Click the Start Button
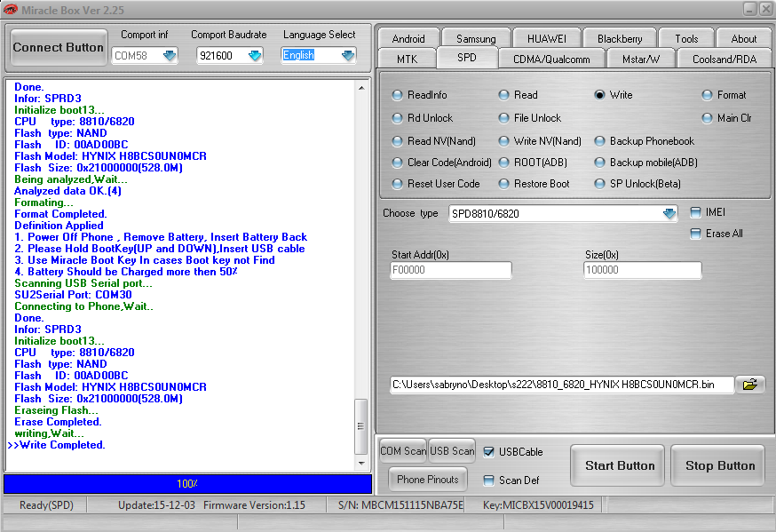The width and height of the screenshot is (776, 532). 620,465
